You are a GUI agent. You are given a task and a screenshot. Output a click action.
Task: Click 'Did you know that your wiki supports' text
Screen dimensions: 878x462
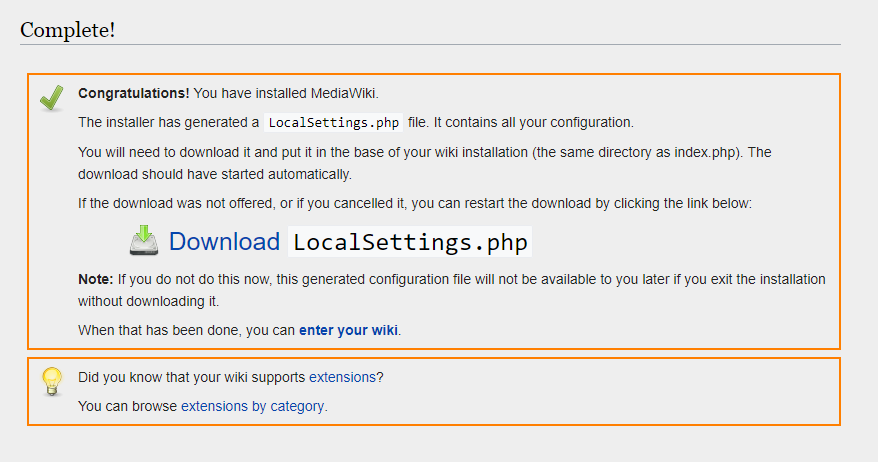[x=192, y=377]
